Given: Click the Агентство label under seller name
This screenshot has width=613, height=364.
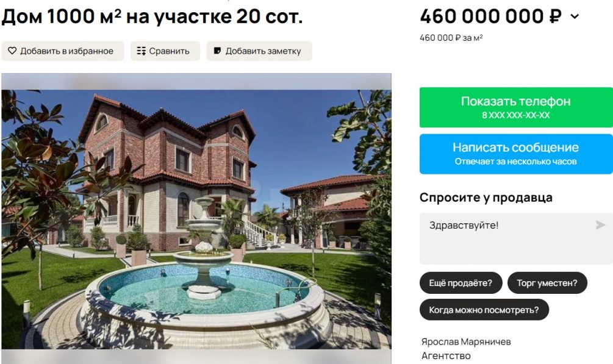Looking at the screenshot, I should pos(446,356).
